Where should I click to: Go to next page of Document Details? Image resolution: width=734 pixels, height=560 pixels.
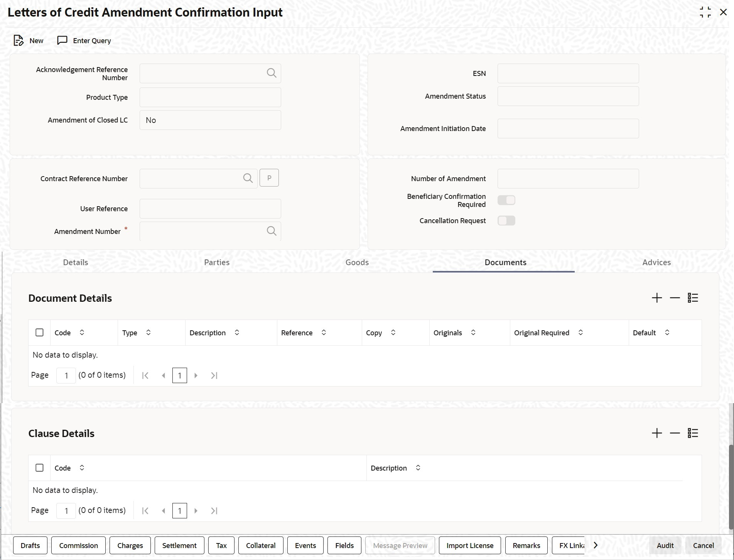[x=196, y=375]
